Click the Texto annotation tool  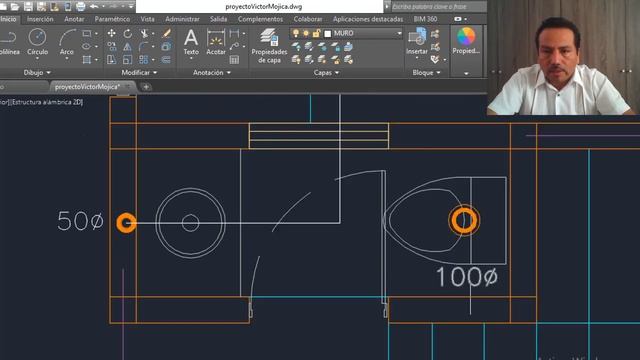click(x=191, y=42)
